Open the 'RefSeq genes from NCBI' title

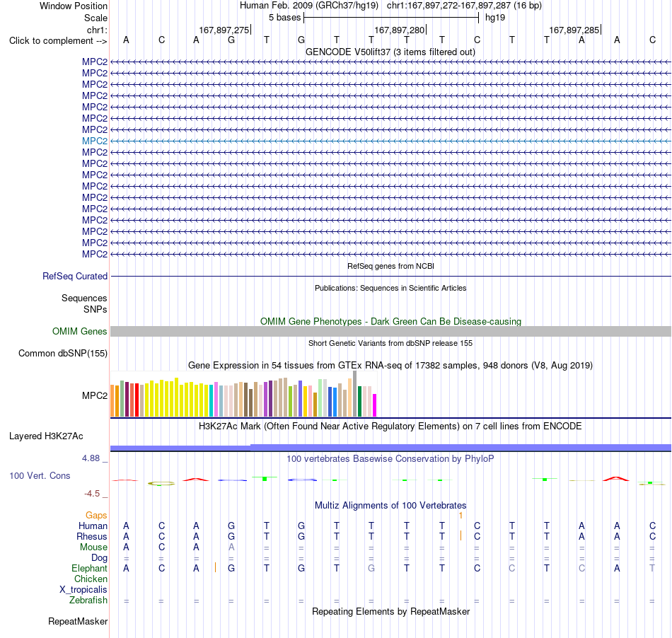(390, 266)
